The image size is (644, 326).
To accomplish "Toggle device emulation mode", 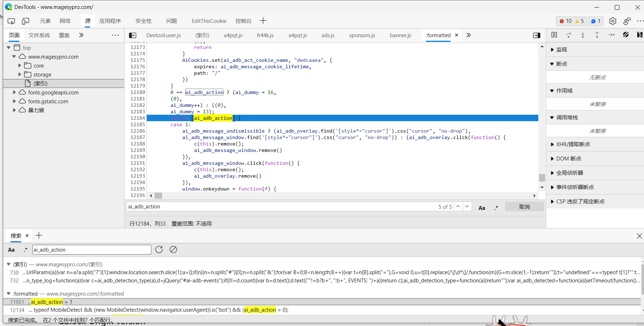I will pyautogui.click(x=25, y=21).
